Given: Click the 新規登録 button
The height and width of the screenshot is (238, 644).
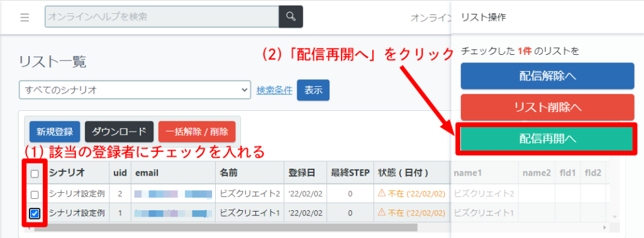Looking at the screenshot, I should tap(55, 132).
